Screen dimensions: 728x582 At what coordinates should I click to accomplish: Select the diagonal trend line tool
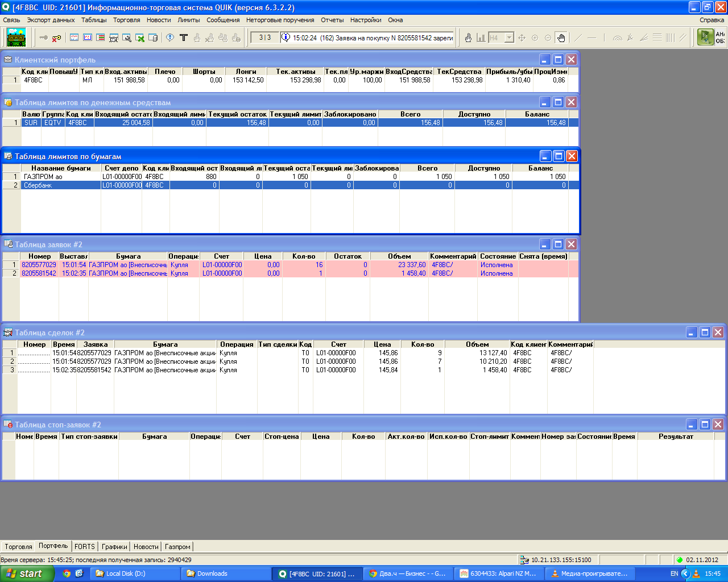click(x=578, y=38)
